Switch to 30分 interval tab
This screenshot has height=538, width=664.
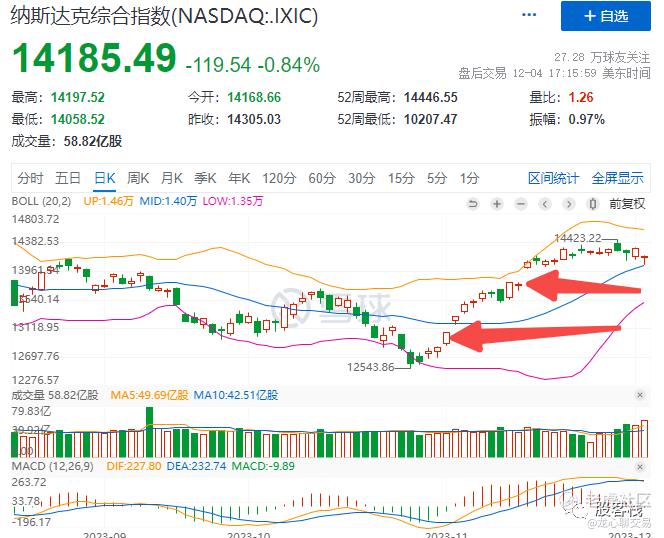pos(362,178)
